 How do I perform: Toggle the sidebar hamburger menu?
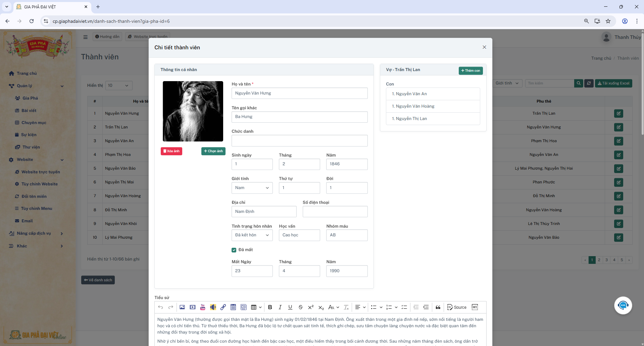point(86,37)
